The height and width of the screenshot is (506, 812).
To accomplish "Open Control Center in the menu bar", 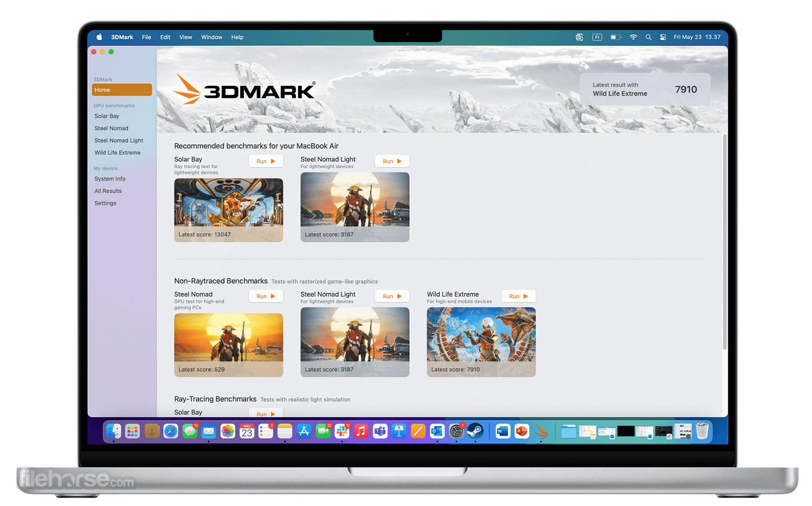I will 663,37.
